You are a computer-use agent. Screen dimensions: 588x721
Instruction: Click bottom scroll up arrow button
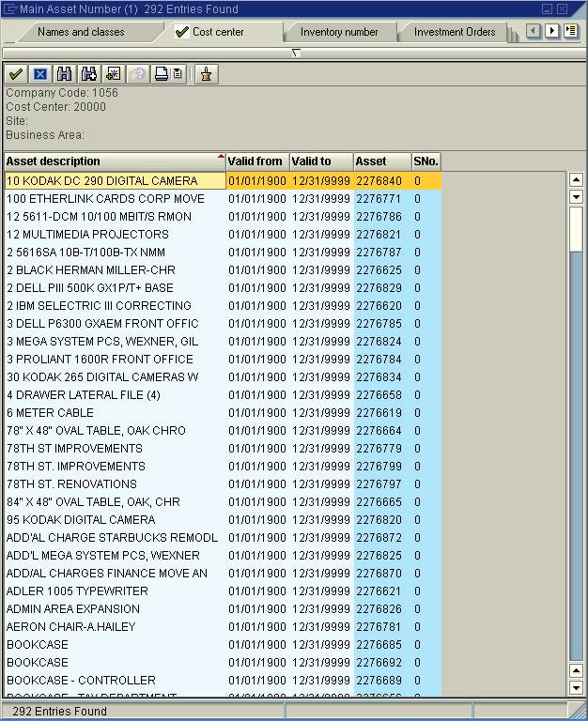point(576,670)
